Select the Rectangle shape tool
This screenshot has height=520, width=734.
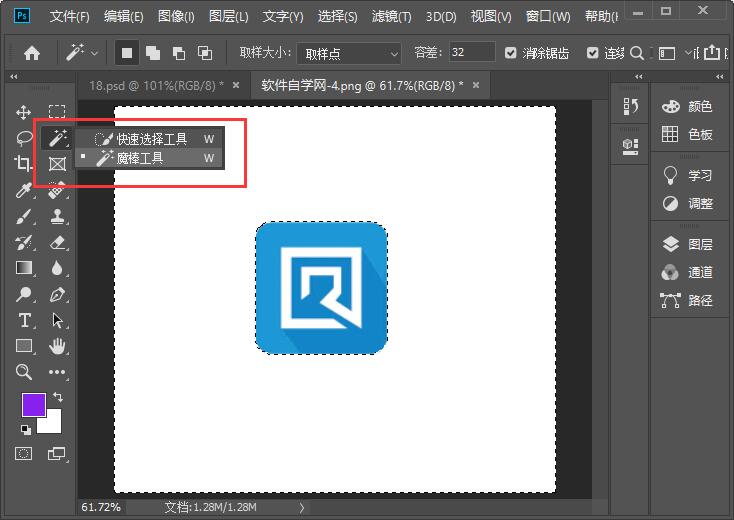click(24, 346)
